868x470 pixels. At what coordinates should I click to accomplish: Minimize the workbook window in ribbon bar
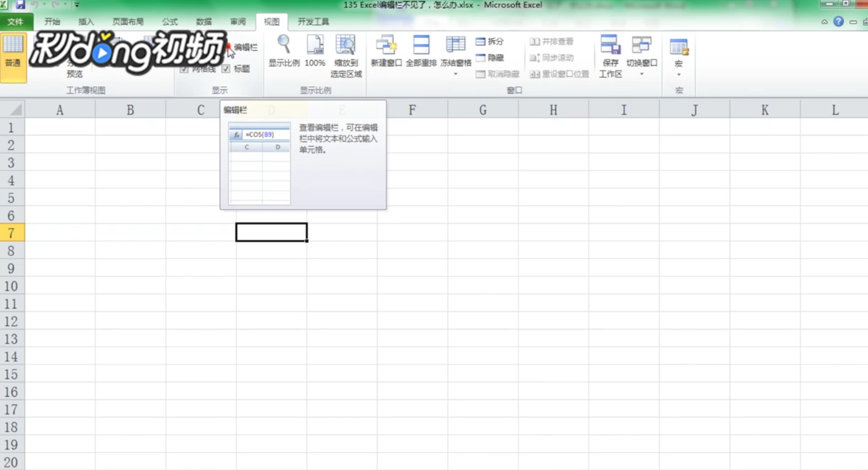[853, 22]
